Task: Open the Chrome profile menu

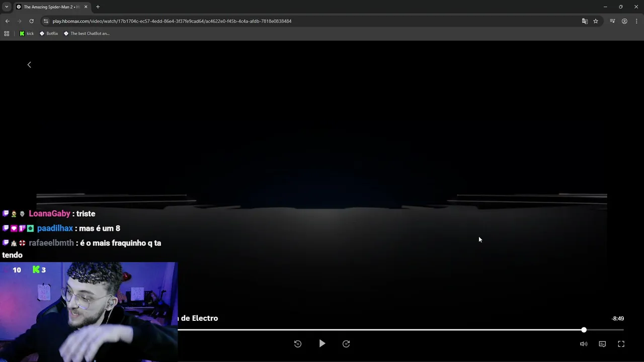Action: [x=624, y=21]
